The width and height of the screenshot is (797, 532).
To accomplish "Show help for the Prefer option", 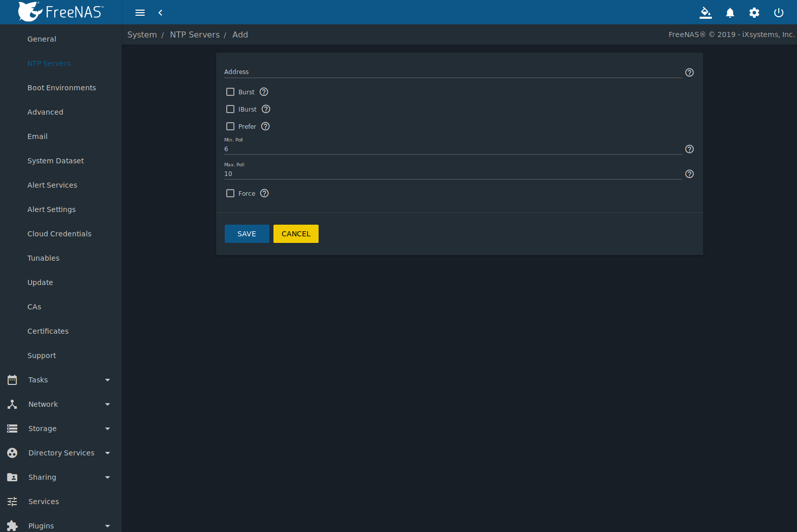I will pyautogui.click(x=265, y=126).
